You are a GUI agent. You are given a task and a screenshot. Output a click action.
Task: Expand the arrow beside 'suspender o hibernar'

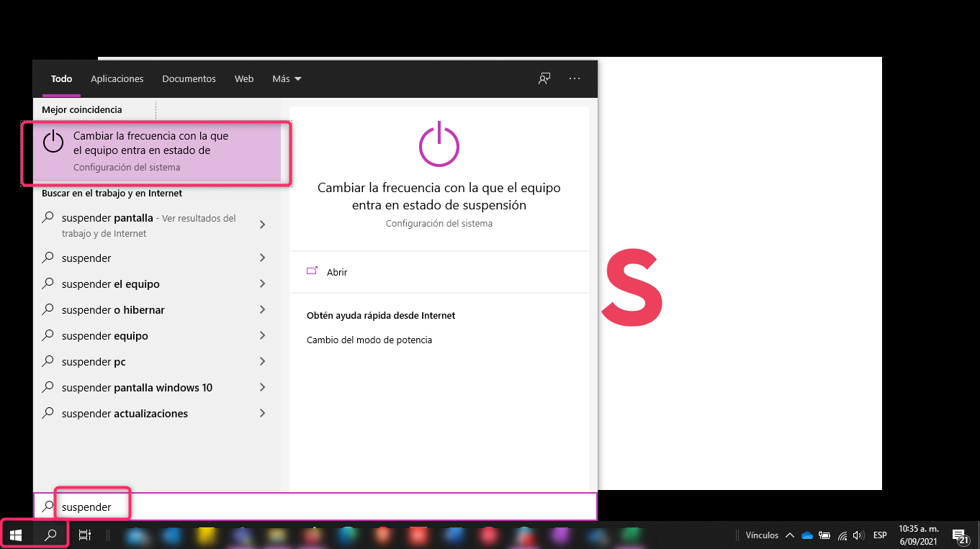tap(262, 310)
